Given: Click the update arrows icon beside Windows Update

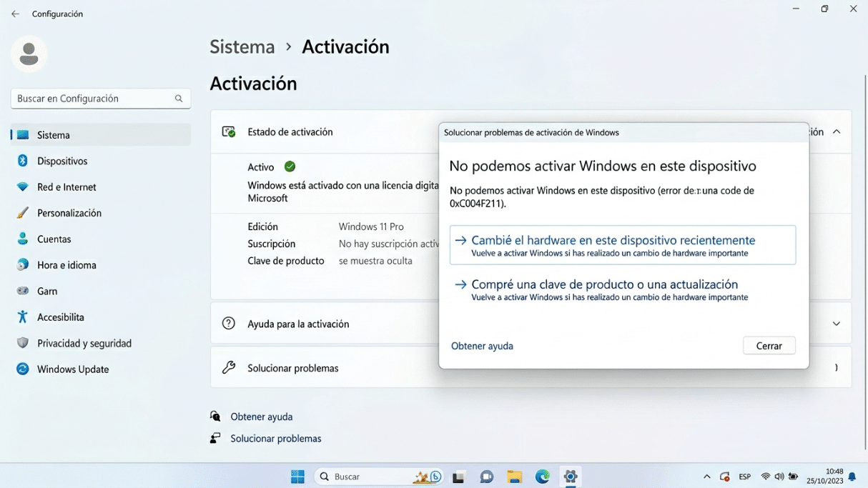Looking at the screenshot, I should point(23,369).
